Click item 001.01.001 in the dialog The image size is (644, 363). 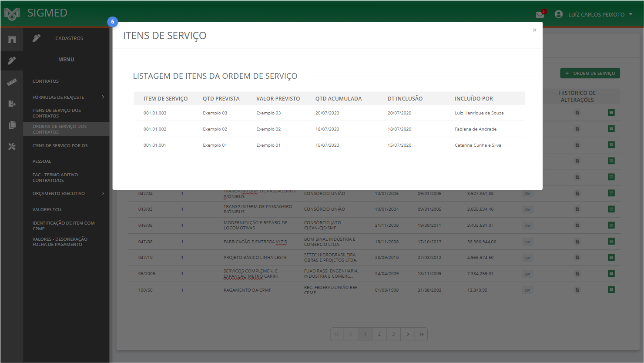click(155, 145)
